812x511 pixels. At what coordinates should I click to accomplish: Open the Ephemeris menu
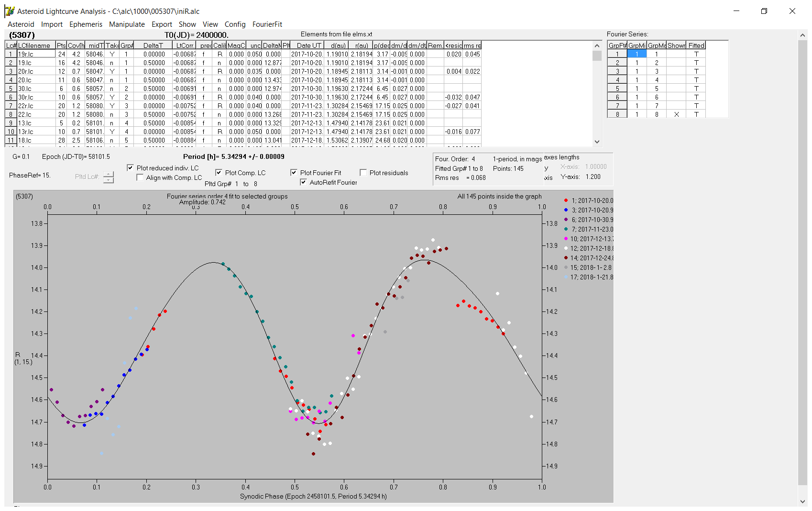pos(86,24)
